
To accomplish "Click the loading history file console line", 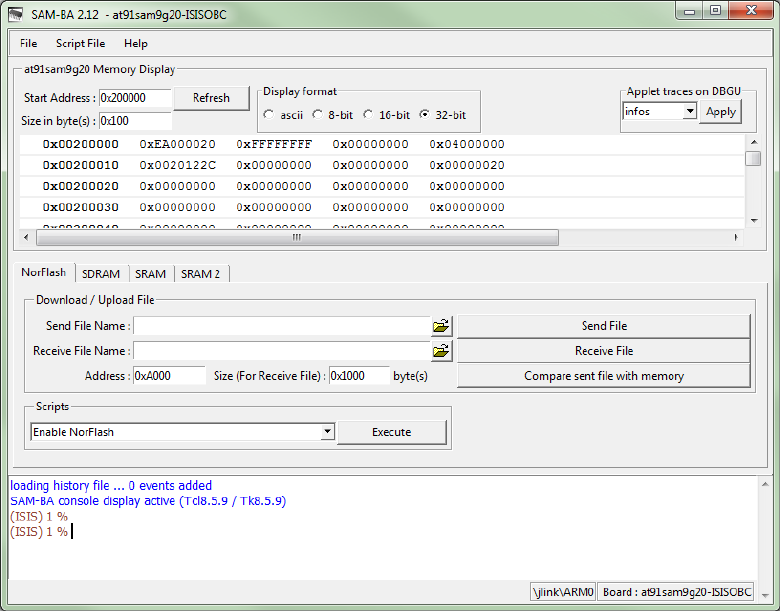I will coord(111,486).
